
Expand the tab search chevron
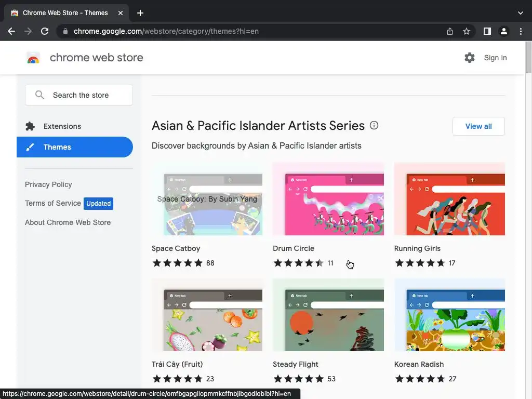(x=521, y=13)
